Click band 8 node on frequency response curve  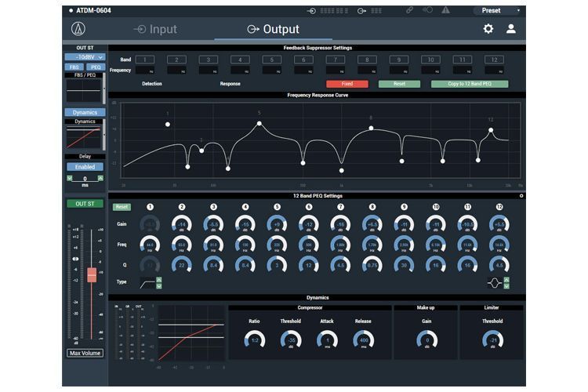371,128
